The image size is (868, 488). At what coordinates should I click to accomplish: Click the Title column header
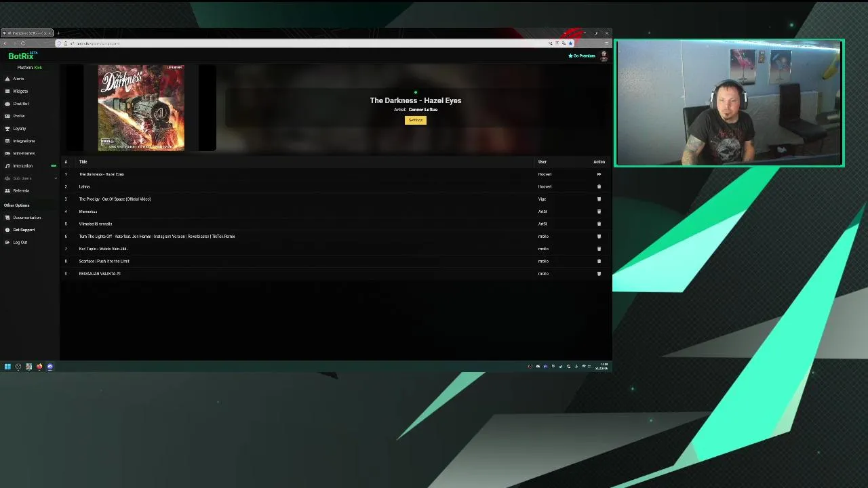[x=83, y=162]
